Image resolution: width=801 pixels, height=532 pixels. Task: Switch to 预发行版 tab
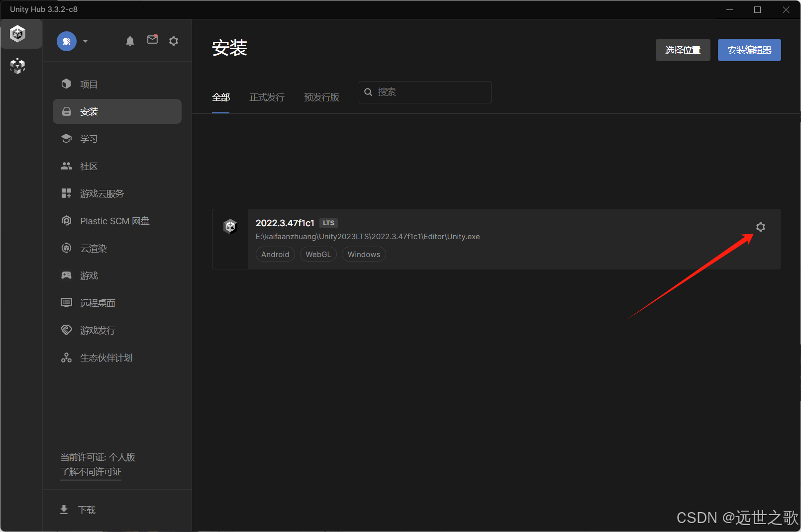point(321,97)
